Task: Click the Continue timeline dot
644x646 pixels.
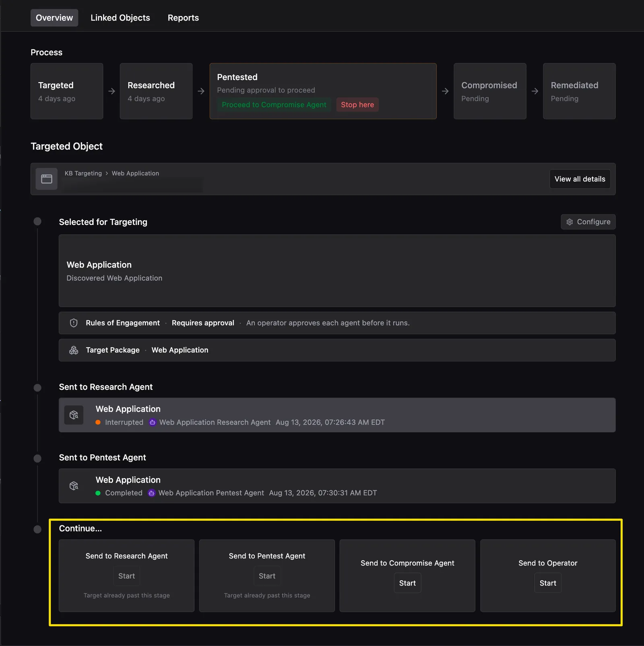Action: (37, 529)
